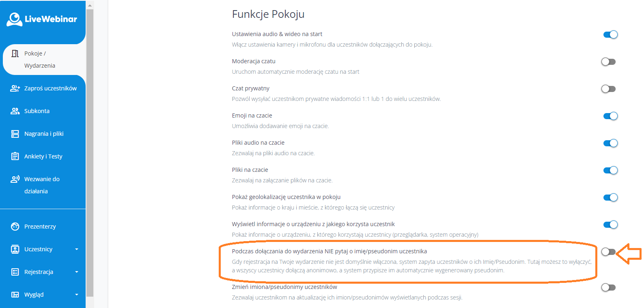Expand the Wygląd menu arrow
Viewport: 644px width, 308px height.
[77, 295]
